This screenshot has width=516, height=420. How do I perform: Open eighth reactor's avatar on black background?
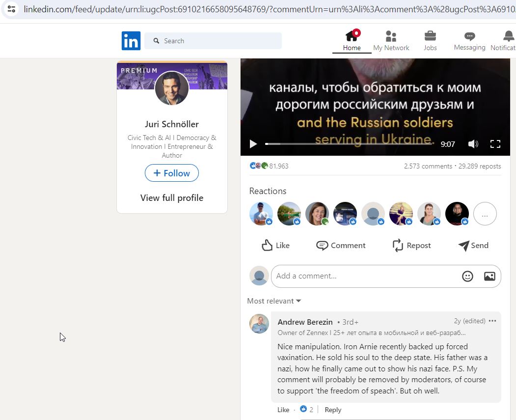coord(457,214)
